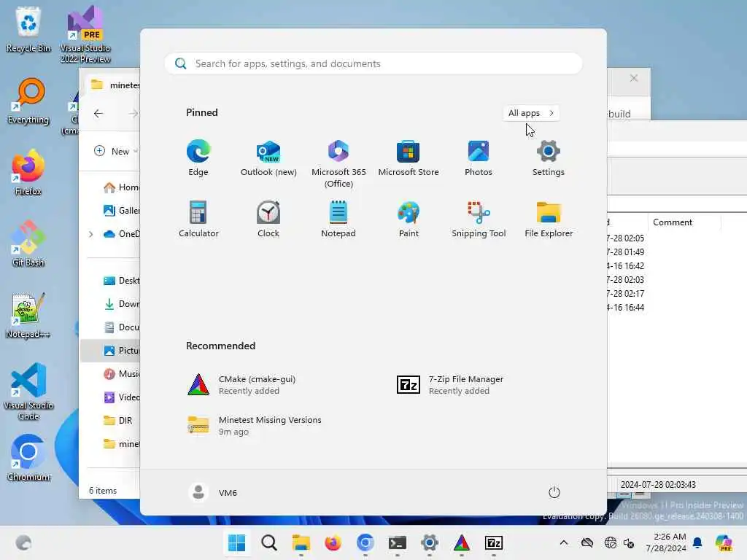Open Settings from pinned apps

coord(549,158)
